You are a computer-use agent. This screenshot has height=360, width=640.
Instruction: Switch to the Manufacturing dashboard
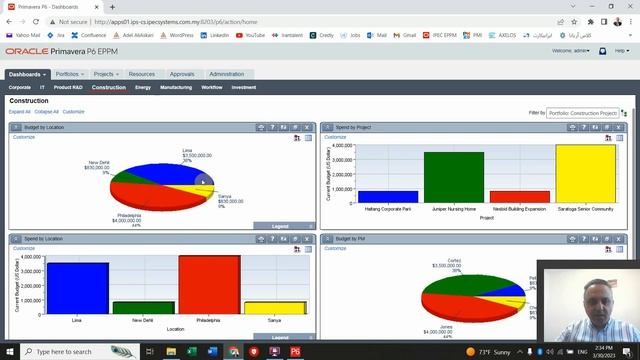(x=176, y=87)
